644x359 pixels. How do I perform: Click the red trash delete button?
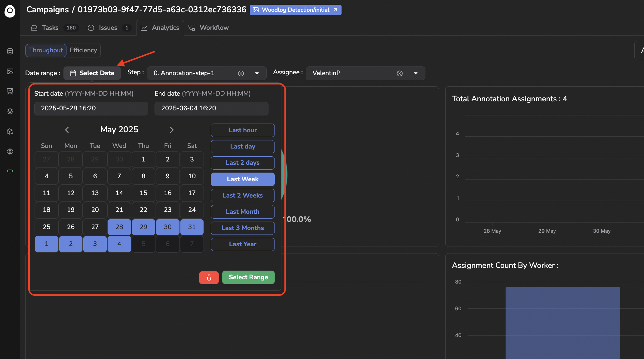coord(209,277)
